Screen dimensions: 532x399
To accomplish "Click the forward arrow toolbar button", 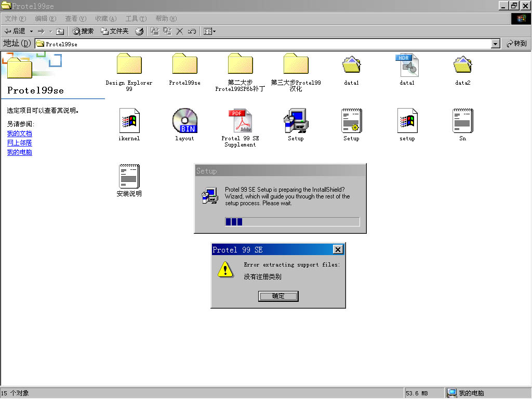I will coord(41,31).
